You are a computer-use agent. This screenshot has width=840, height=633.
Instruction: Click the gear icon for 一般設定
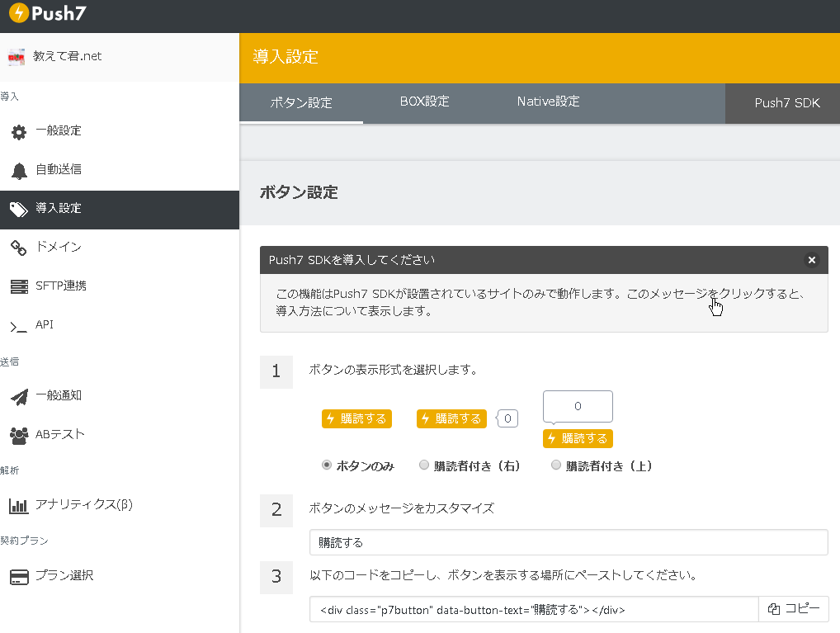(x=19, y=132)
